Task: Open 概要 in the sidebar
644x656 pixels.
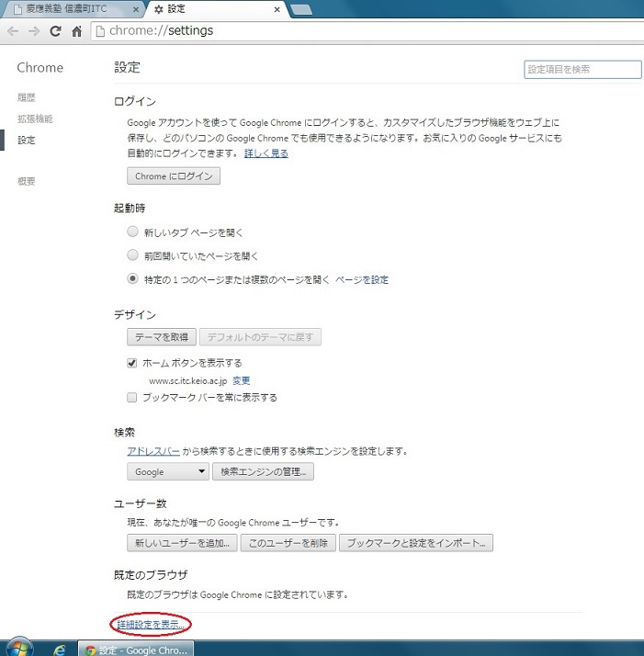Action: click(27, 181)
